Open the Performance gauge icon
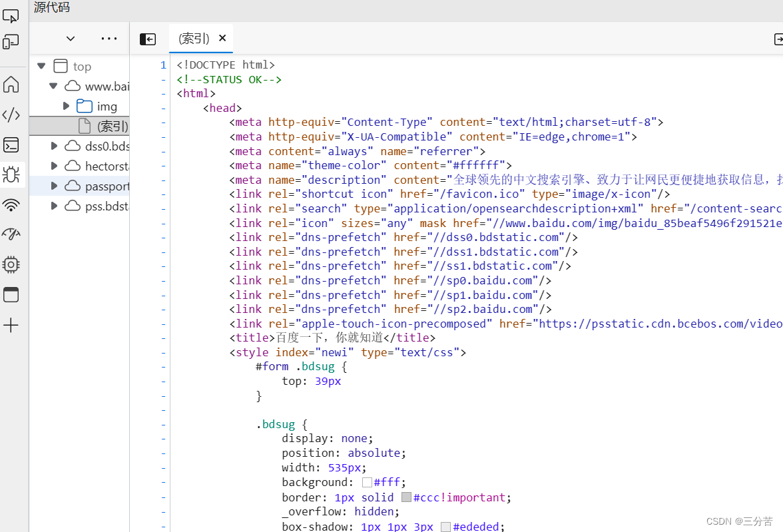 [11, 234]
